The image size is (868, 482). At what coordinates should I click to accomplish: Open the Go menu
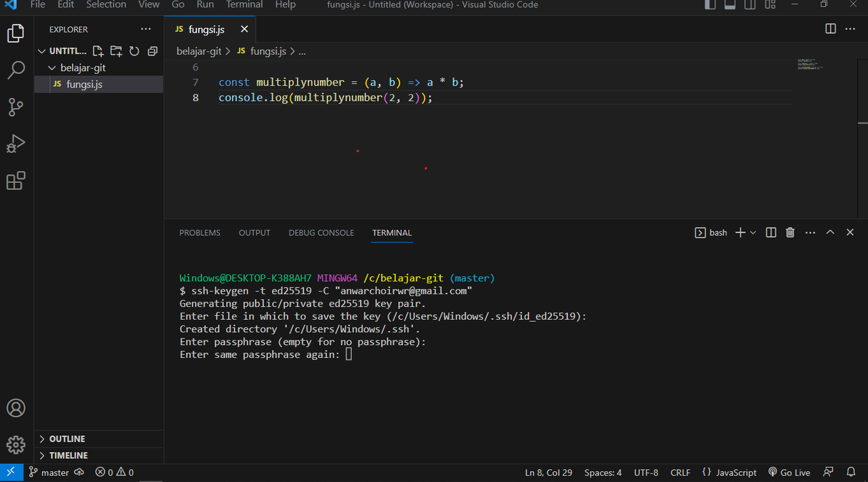pos(178,5)
